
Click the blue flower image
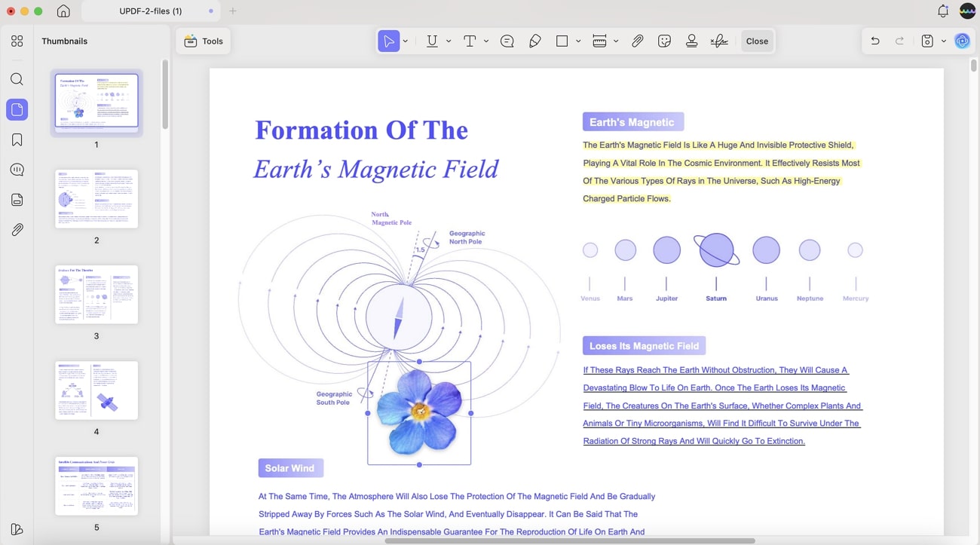click(x=419, y=413)
